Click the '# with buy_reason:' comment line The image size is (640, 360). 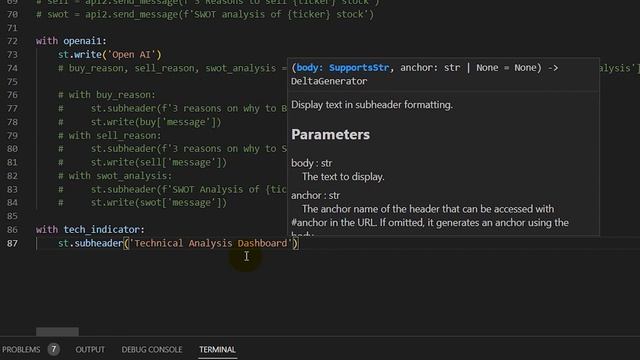point(107,95)
